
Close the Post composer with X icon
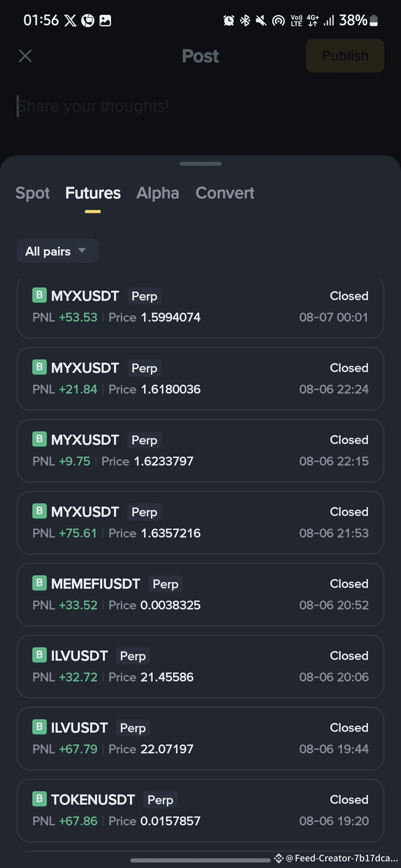25,56
